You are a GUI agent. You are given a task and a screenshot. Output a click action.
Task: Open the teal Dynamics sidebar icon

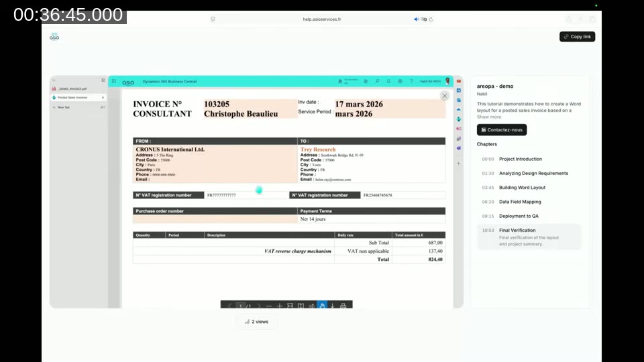(x=459, y=119)
